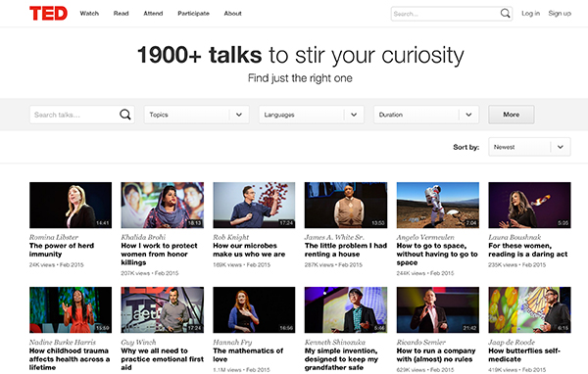The width and height of the screenshot is (588, 374).
Task: Click speaker name Laura Boushnak
Action: pos(514,237)
